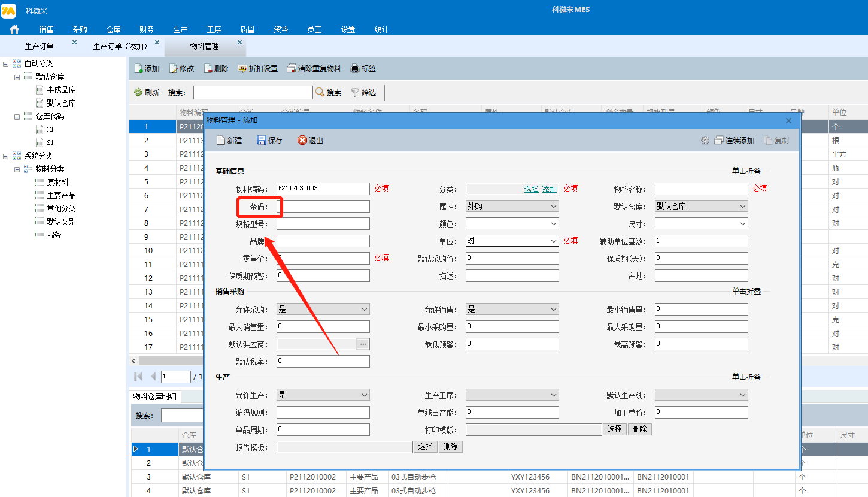Switch to the 生产订单 tab
868x497 pixels.
[x=39, y=46]
